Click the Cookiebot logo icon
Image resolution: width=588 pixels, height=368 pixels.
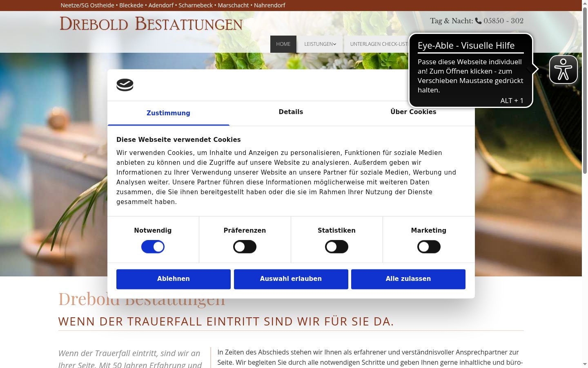125,85
